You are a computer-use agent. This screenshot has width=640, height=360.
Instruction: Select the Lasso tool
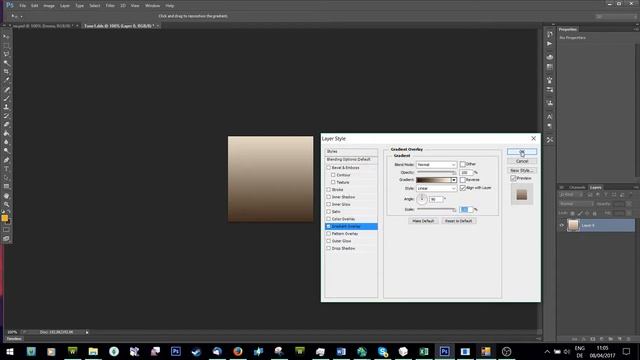pyautogui.click(x=6, y=54)
